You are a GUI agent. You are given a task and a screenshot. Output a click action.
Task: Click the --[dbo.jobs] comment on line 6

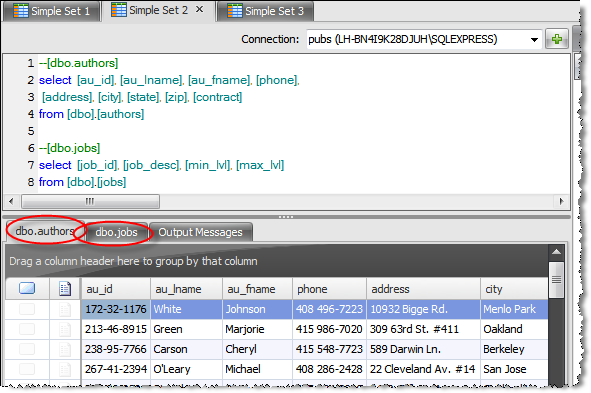coord(70,148)
